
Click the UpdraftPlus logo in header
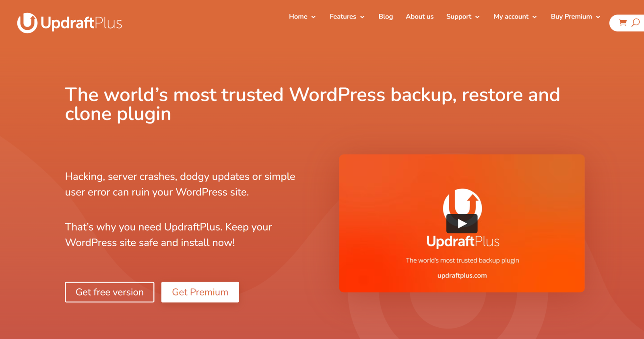pyautogui.click(x=70, y=23)
